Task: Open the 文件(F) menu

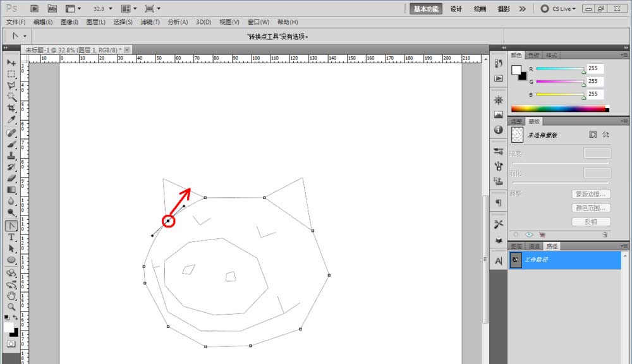Action: (x=15, y=22)
